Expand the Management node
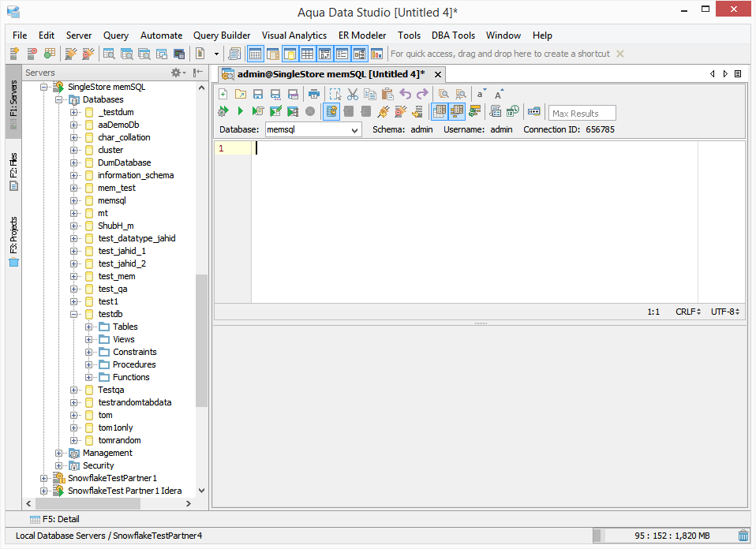Screen dimensions: 756x549 click(59, 453)
